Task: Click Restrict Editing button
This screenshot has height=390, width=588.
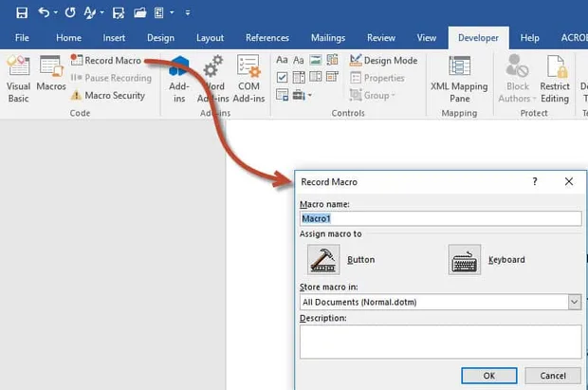Action: [555, 79]
